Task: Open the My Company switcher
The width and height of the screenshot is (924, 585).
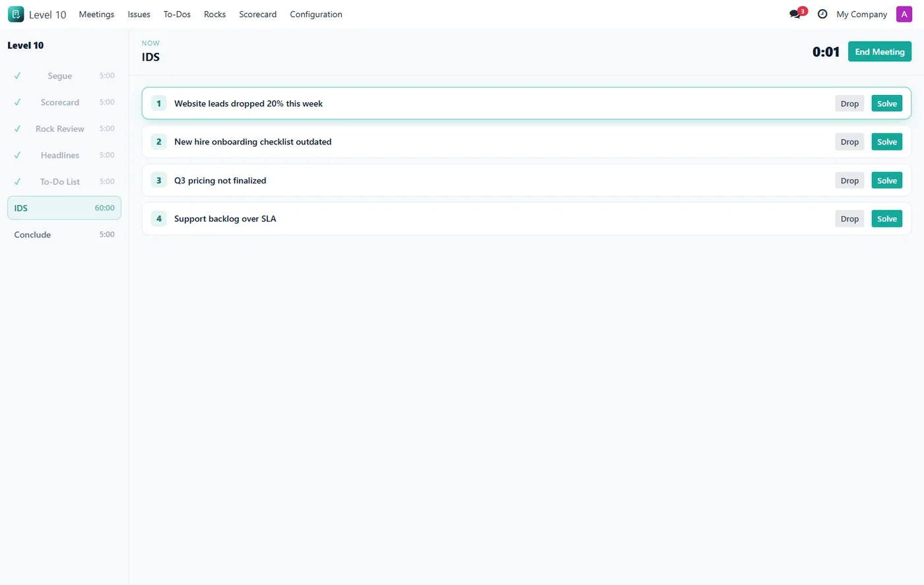Action: [x=861, y=14]
